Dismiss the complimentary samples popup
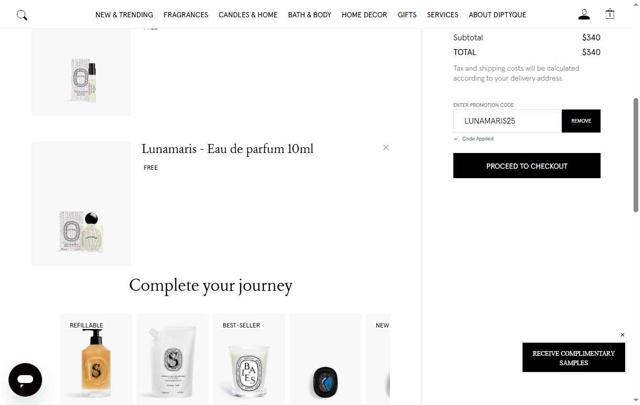640x405 pixels. [x=622, y=335]
